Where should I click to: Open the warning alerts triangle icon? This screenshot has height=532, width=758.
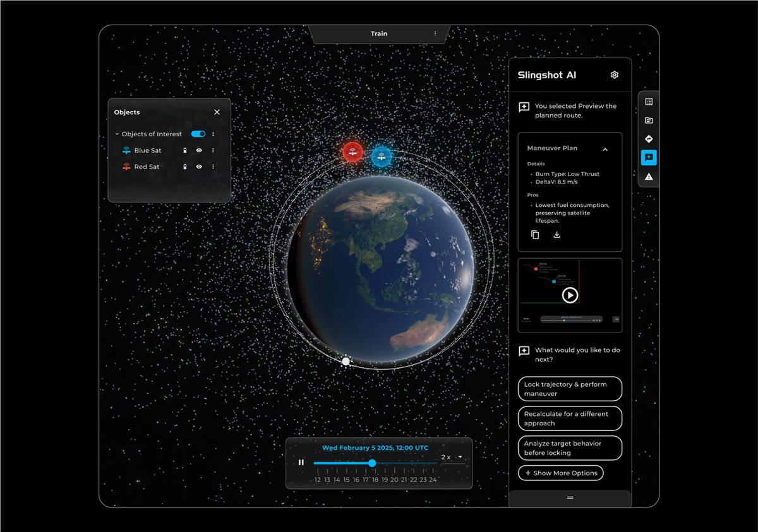[649, 177]
